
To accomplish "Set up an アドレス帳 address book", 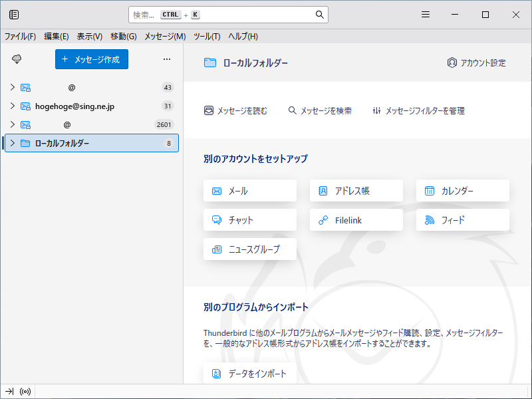I will (x=356, y=191).
